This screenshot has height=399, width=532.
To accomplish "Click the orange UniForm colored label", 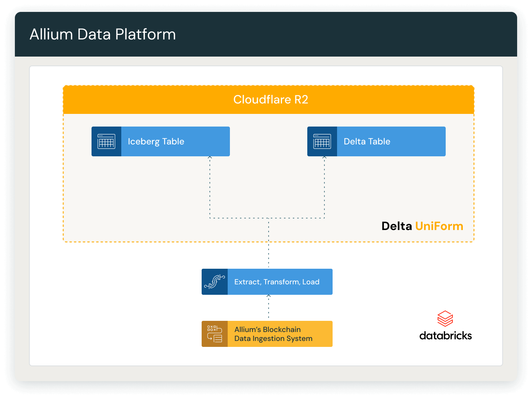I will point(439,226).
